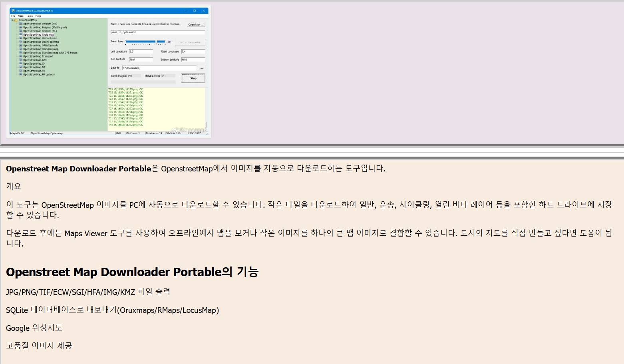Collapse the OpenStreetMap root tree node
The width and height of the screenshot is (624, 364).
tap(12, 20)
